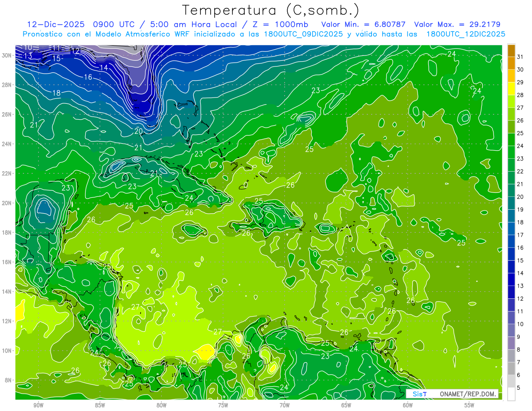
Task: Click the yellow legend swatch between 28 and 29
Action: tap(511, 89)
